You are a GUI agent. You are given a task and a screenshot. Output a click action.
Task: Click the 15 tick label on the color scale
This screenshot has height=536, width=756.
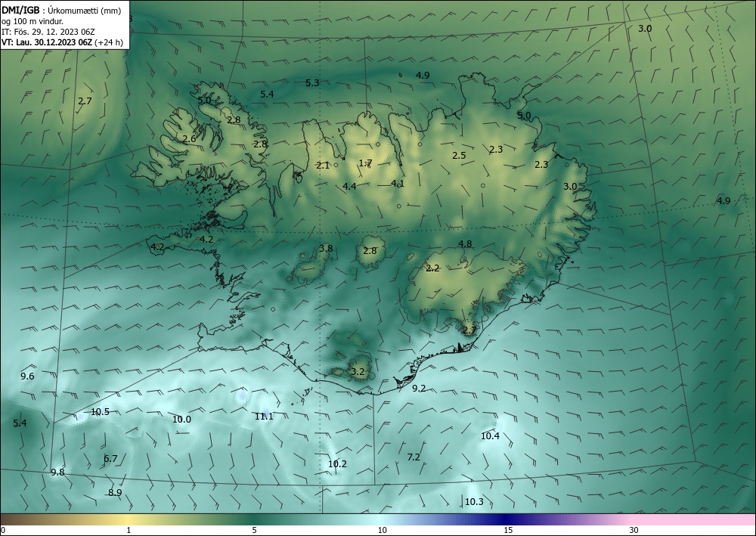click(x=508, y=530)
